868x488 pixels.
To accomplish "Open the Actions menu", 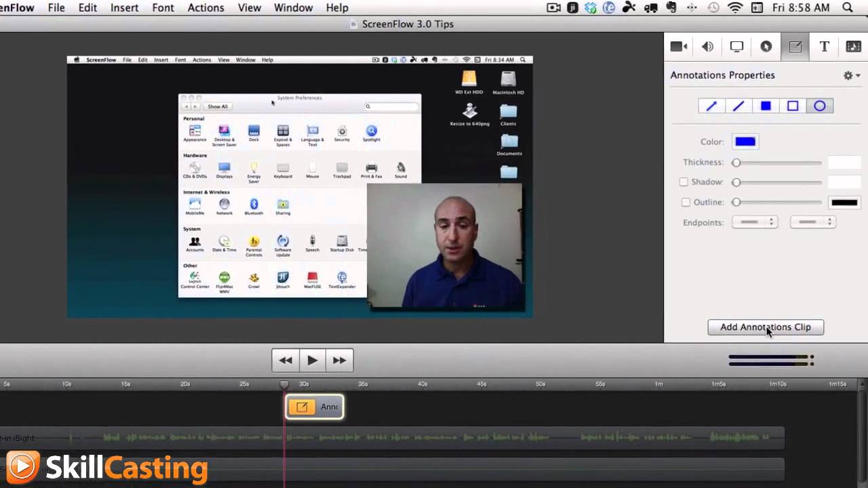I will 205,7.
